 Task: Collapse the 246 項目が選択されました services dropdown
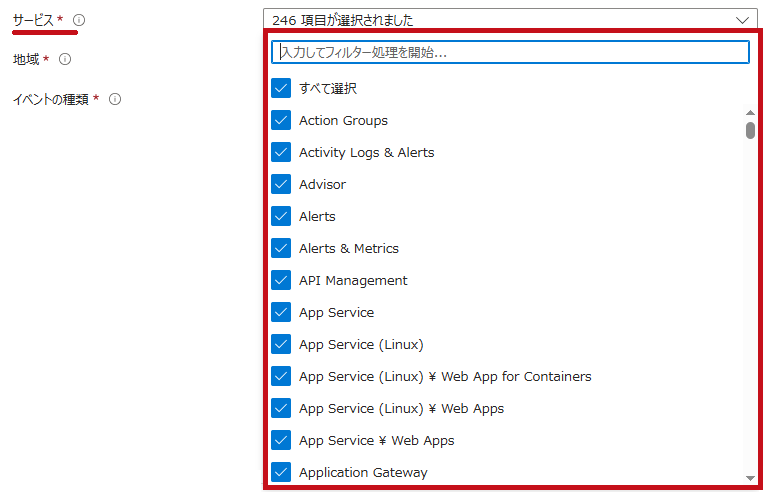(510, 20)
